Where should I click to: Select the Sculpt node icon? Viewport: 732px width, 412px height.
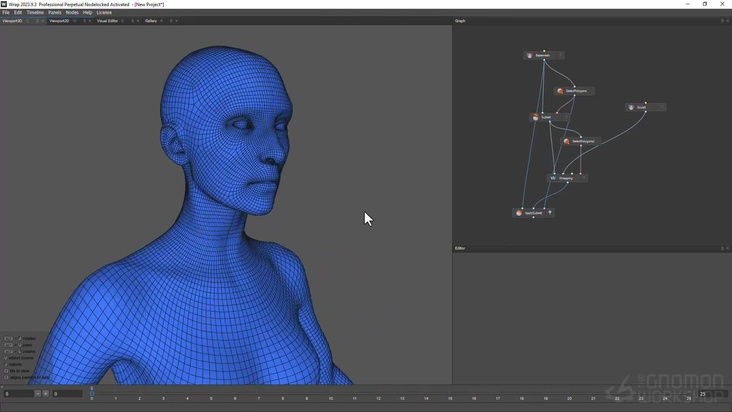[631, 107]
